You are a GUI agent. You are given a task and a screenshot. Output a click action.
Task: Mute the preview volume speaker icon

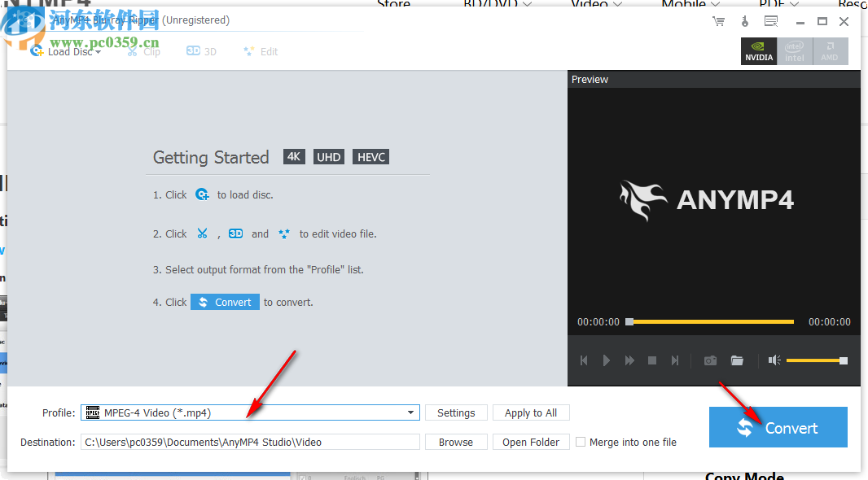(774, 360)
